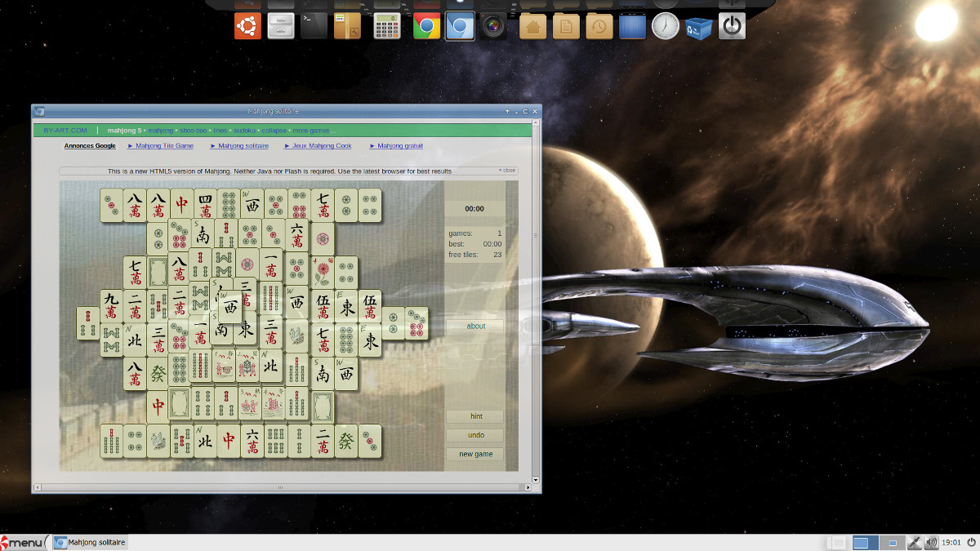Viewport: 980px width, 551px height.
Task: Click the power button icon in dock
Action: tap(732, 26)
